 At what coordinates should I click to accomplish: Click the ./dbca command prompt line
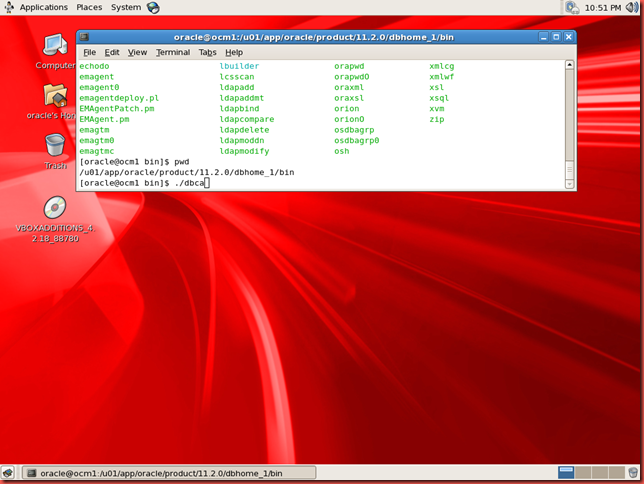point(144,183)
